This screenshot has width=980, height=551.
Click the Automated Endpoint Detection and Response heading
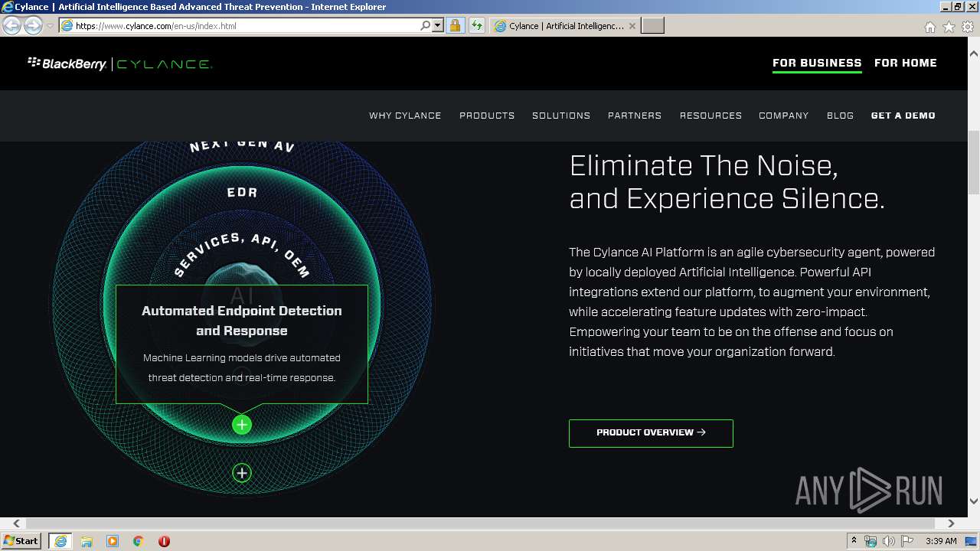(x=242, y=321)
